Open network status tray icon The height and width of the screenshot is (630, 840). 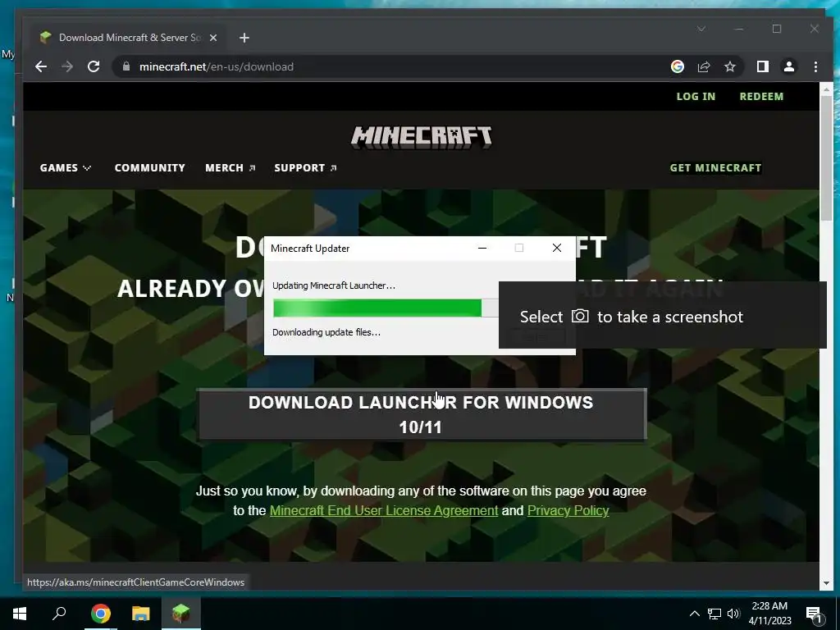[x=714, y=614]
